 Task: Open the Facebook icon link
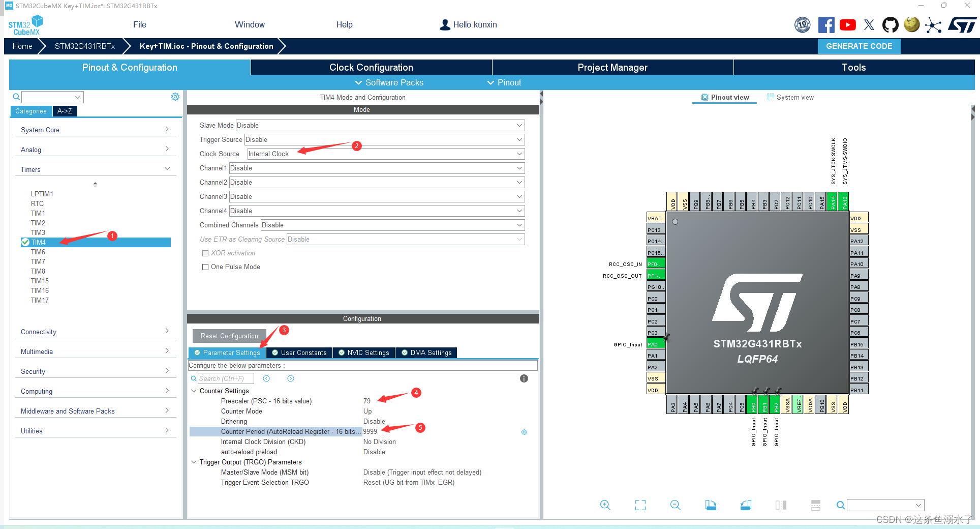point(826,25)
